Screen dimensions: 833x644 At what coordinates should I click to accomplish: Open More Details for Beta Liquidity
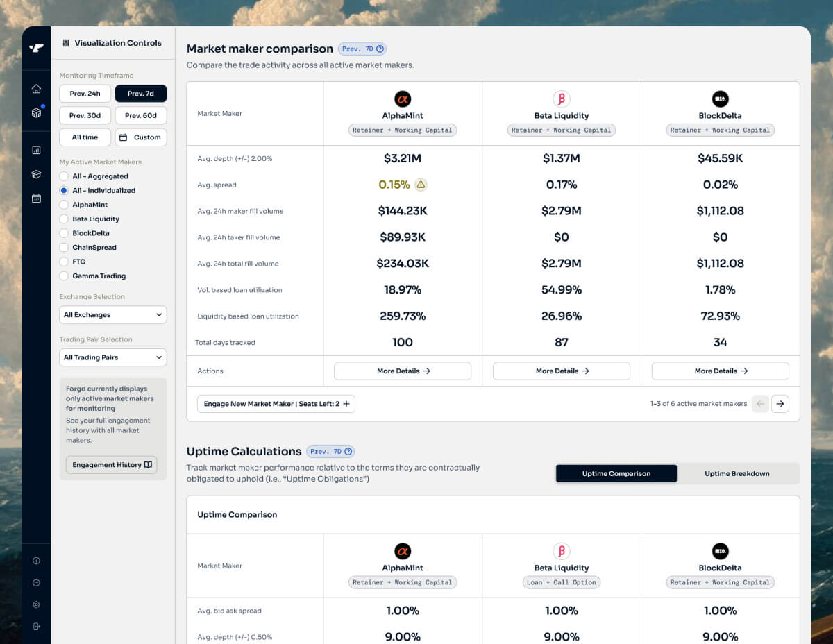[x=562, y=371]
